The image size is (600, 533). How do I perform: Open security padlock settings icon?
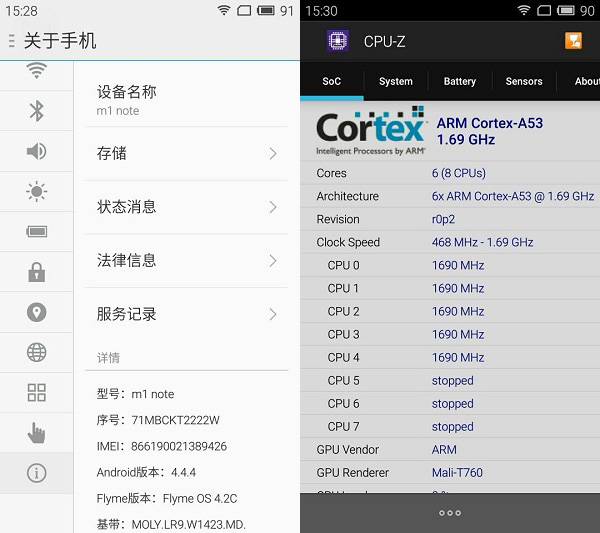[36, 272]
